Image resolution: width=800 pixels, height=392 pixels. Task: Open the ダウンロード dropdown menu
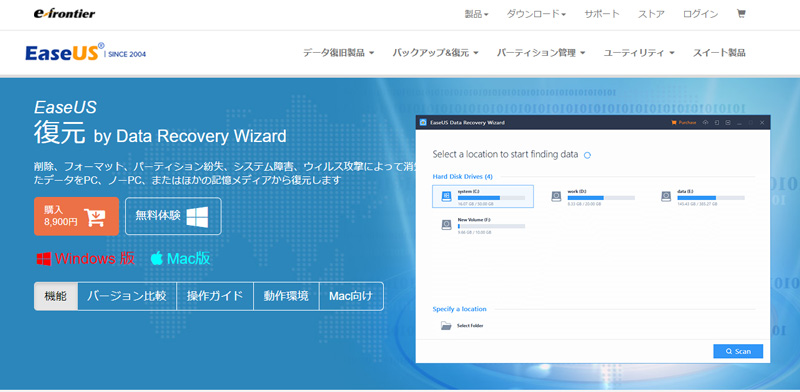click(x=536, y=14)
